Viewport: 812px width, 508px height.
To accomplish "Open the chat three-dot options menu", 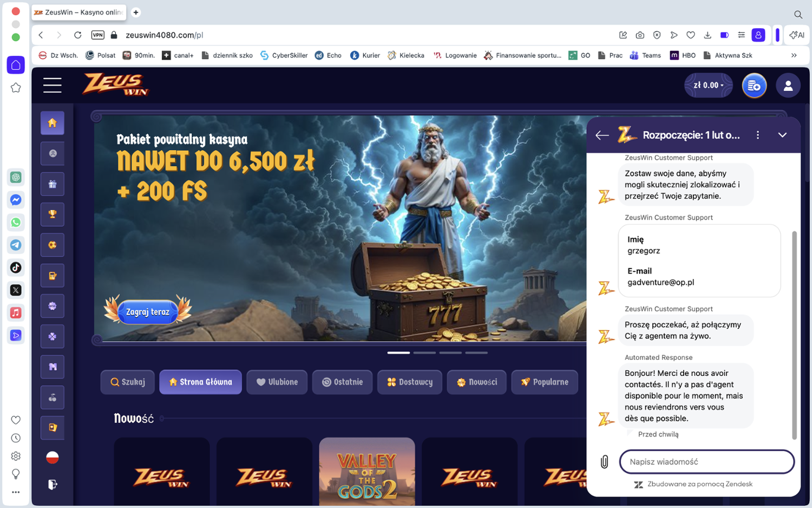I will point(758,135).
